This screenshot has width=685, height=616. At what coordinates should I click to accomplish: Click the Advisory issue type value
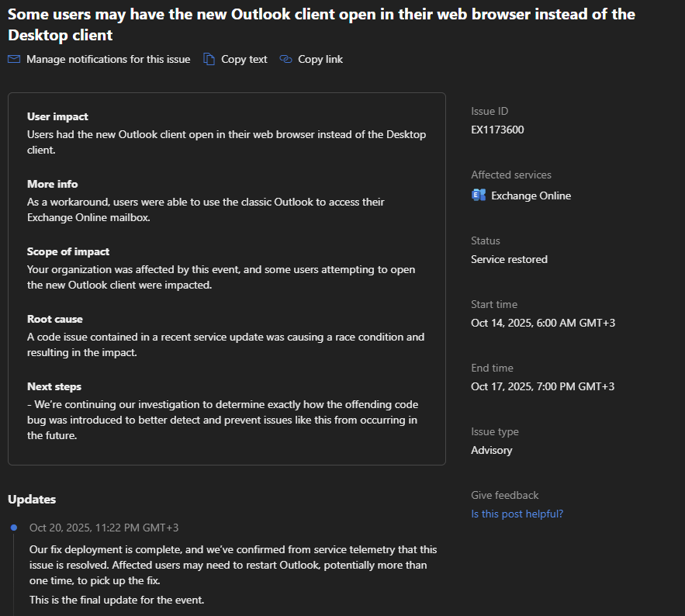[492, 450]
